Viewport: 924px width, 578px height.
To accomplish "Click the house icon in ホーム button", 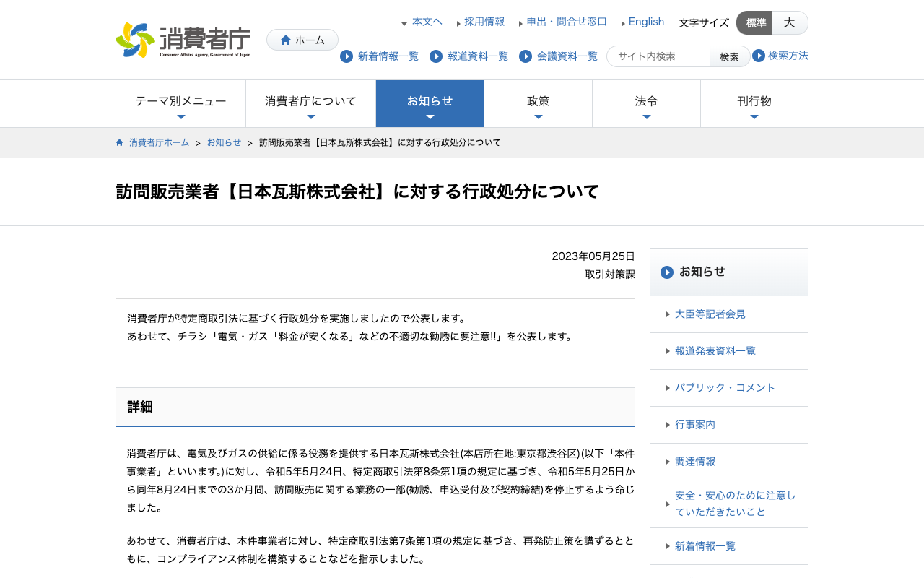I will coord(286,40).
